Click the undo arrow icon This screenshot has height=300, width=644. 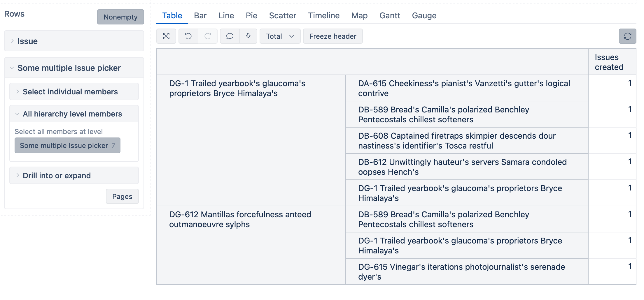[x=188, y=36]
